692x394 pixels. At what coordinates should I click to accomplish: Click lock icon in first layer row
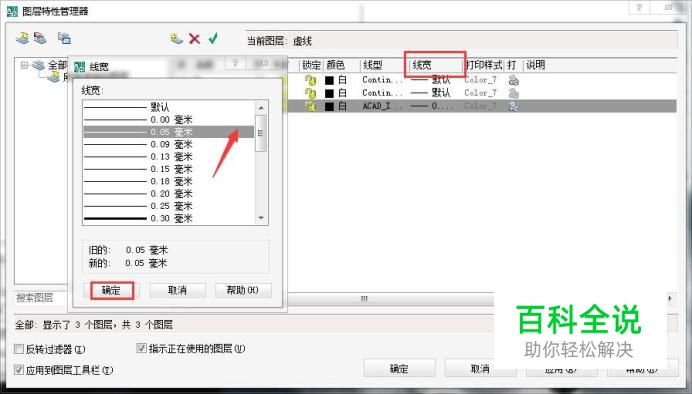[x=311, y=80]
